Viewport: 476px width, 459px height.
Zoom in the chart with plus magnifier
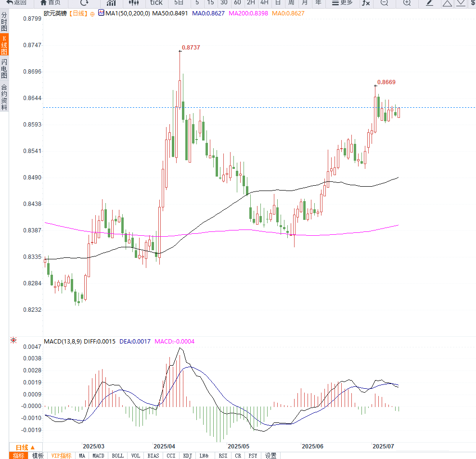point(407,3)
